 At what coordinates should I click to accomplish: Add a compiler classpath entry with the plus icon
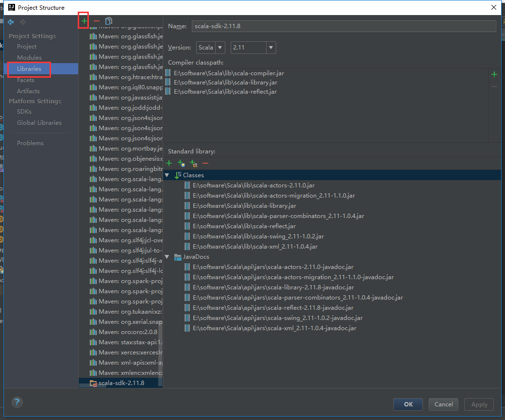pyautogui.click(x=494, y=74)
